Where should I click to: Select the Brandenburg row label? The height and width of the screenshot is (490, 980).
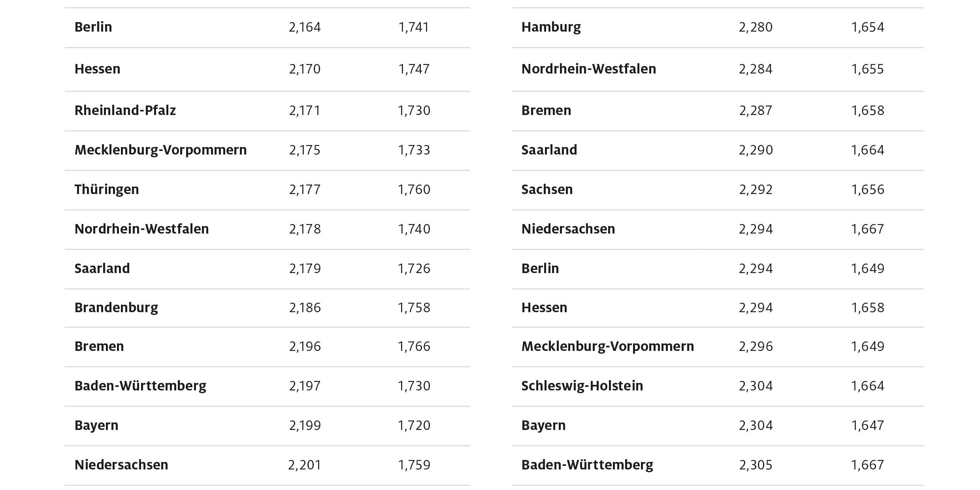tap(116, 308)
